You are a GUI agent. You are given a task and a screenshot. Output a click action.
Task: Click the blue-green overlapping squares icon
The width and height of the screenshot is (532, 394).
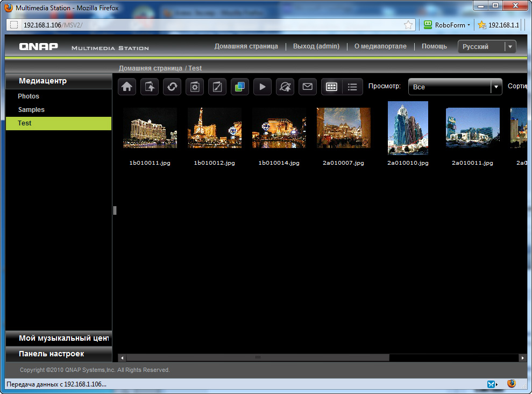click(240, 87)
